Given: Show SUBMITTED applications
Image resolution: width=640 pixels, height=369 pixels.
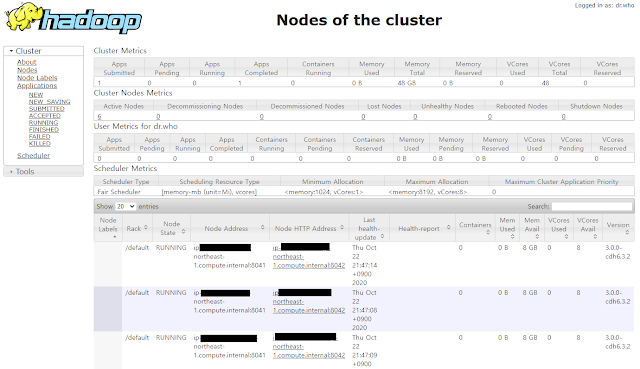Looking at the screenshot, I should coord(47,109).
